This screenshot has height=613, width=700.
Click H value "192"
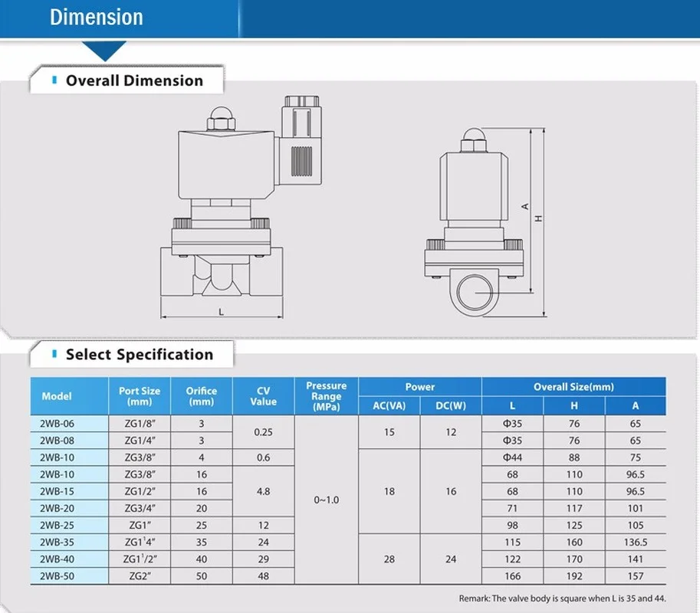click(574, 576)
